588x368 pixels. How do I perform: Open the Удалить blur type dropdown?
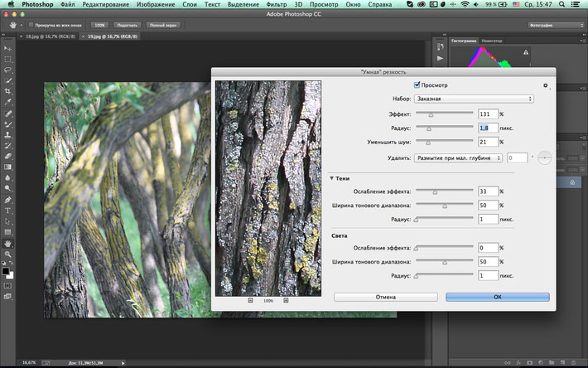point(458,157)
